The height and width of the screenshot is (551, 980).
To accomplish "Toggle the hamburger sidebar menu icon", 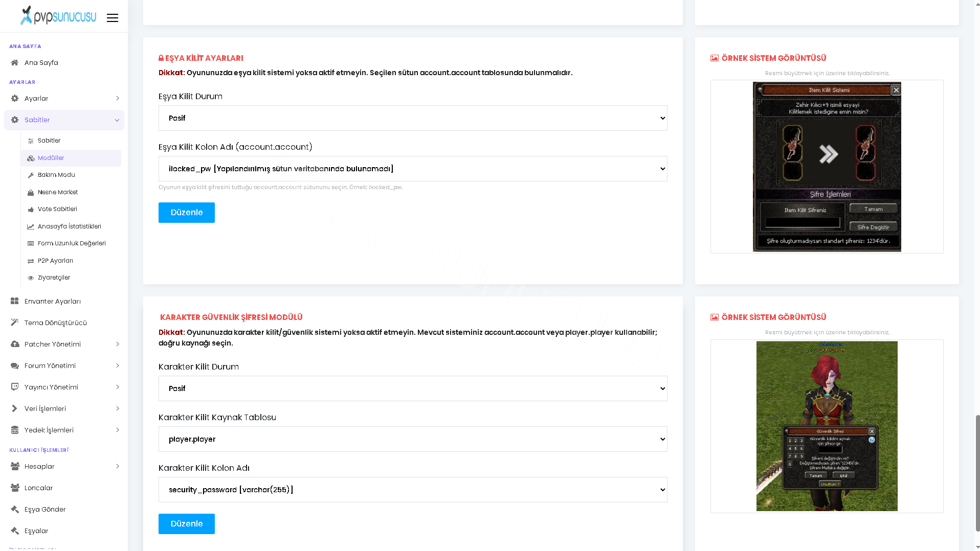I will tap(113, 18).
